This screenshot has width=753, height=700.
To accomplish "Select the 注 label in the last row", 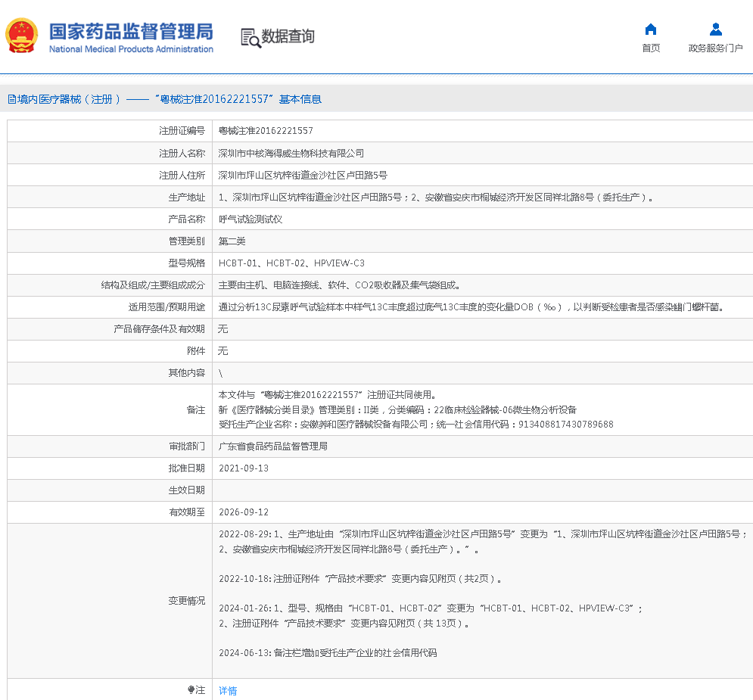I will pos(196,690).
